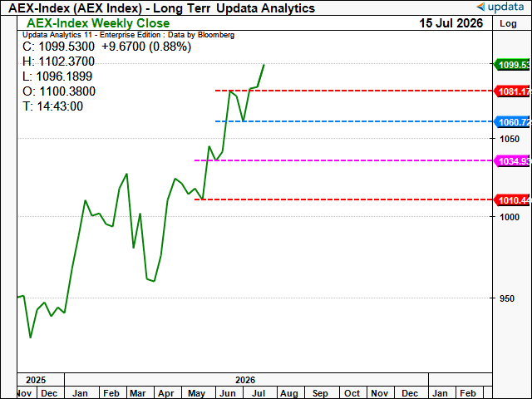Click the change value +9.6700 (0.88%)

pyautogui.click(x=146, y=47)
